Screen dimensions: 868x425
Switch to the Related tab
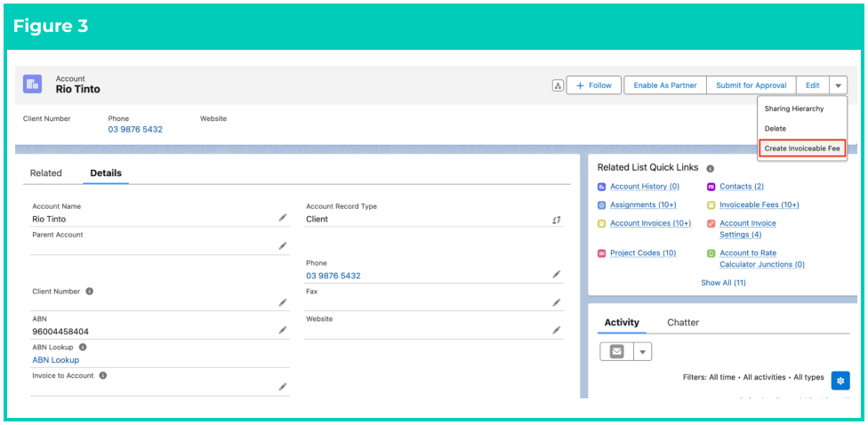click(46, 172)
